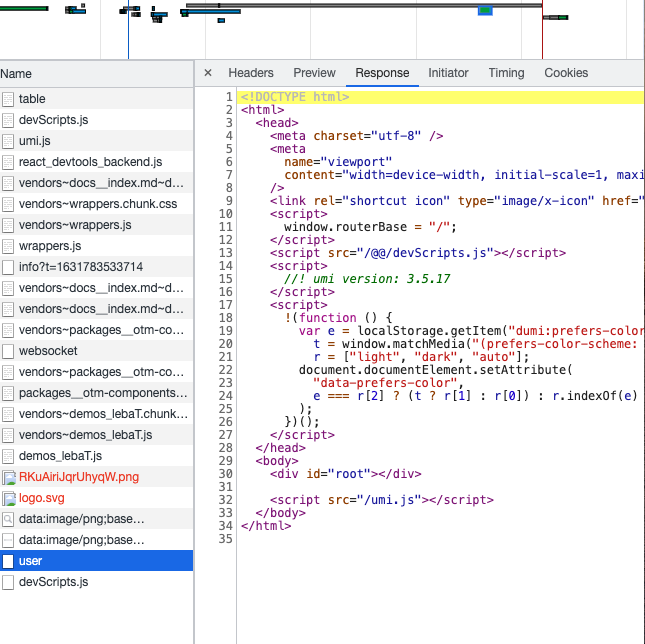Switch to the Headers tab
The width and height of the screenshot is (645, 644).
pyautogui.click(x=251, y=73)
